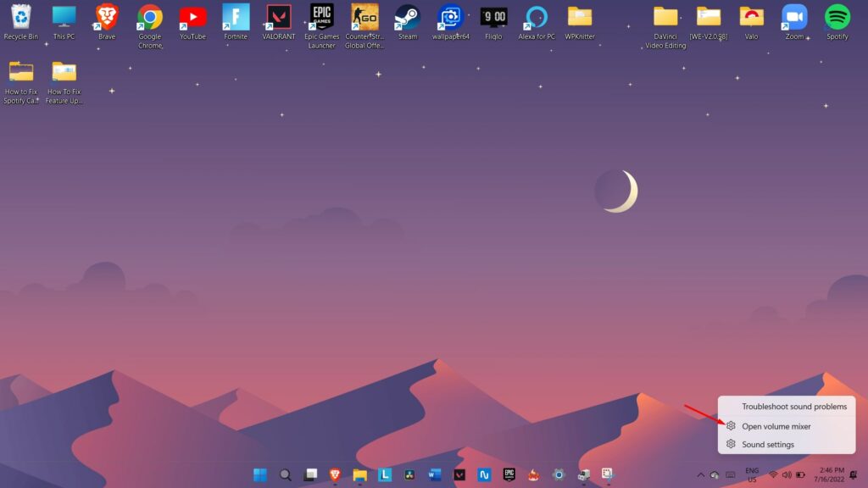
Task: Expand the hidden system tray icons chevron
Action: tap(700, 474)
